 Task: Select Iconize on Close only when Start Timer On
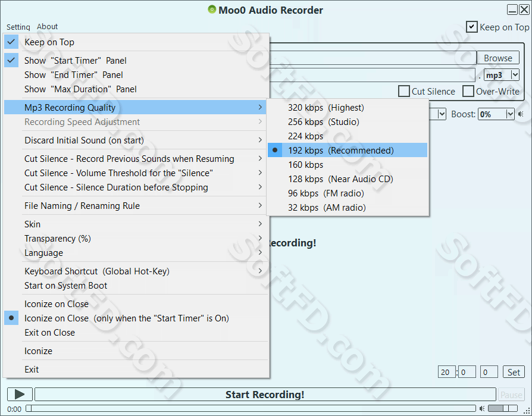136,318
